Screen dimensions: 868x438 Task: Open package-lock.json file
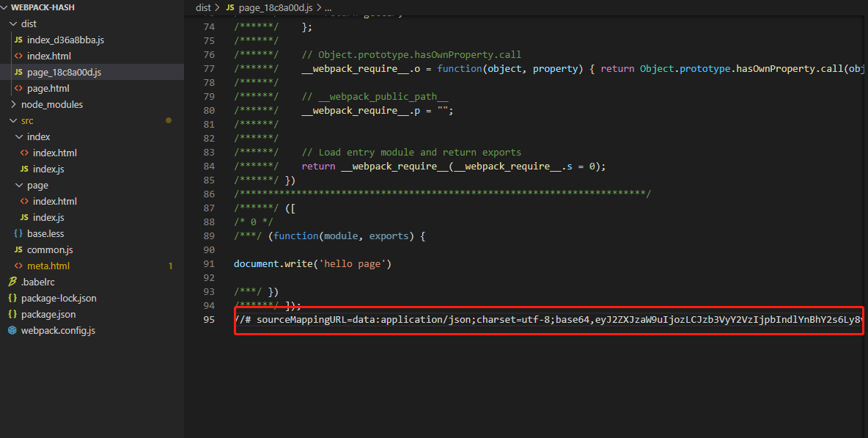59,298
